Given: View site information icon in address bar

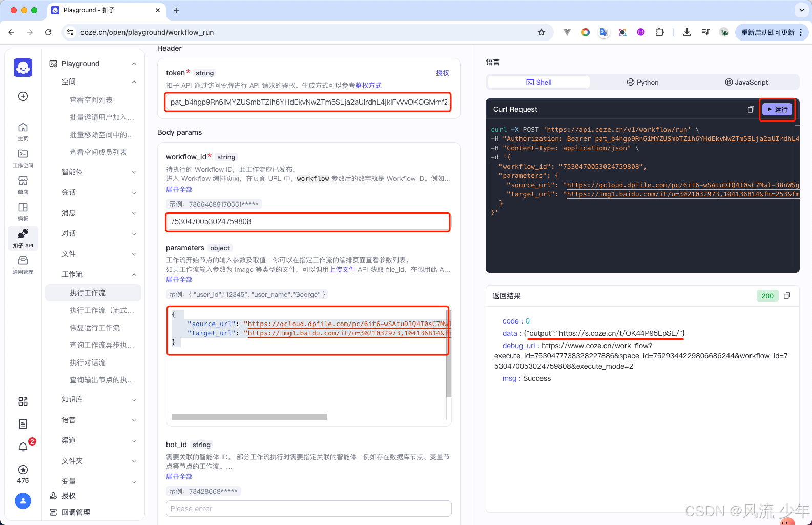Looking at the screenshot, I should tap(71, 32).
